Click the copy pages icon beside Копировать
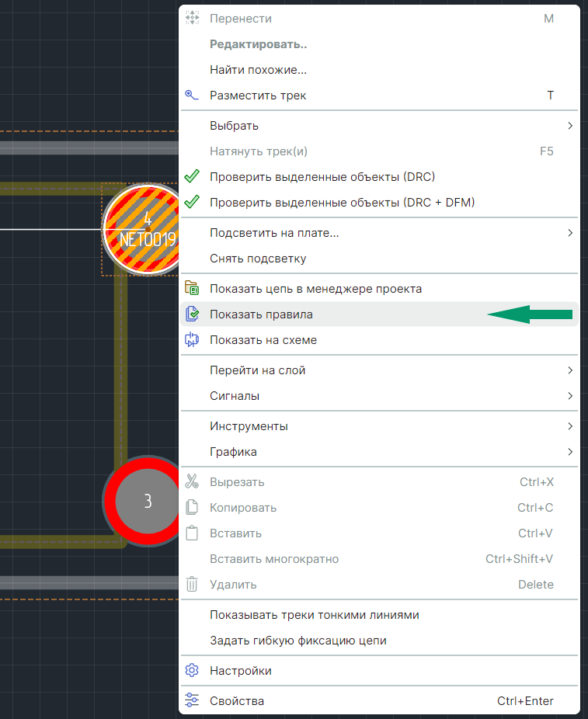The width and height of the screenshot is (588, 719). tap(192, 507)
